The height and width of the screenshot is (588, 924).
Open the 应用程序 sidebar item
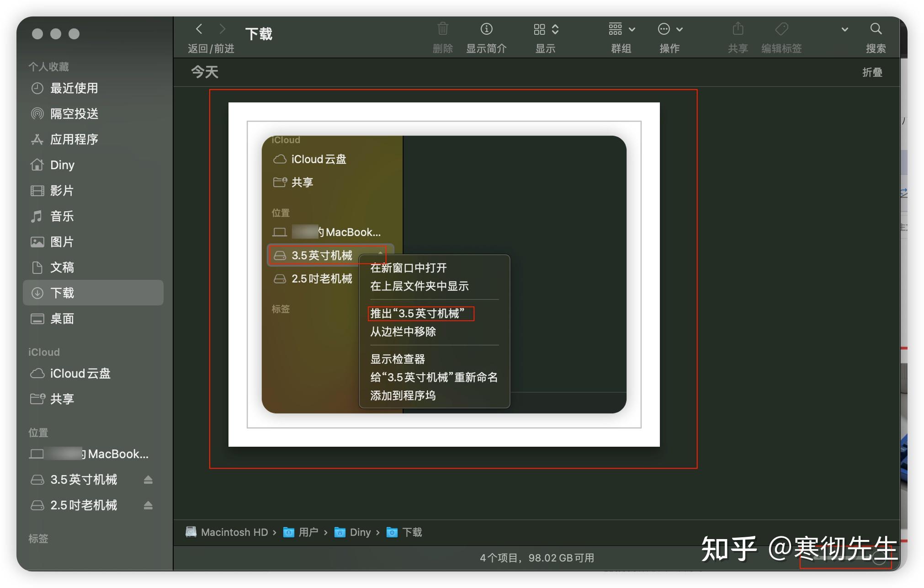(x=74, y=139)
